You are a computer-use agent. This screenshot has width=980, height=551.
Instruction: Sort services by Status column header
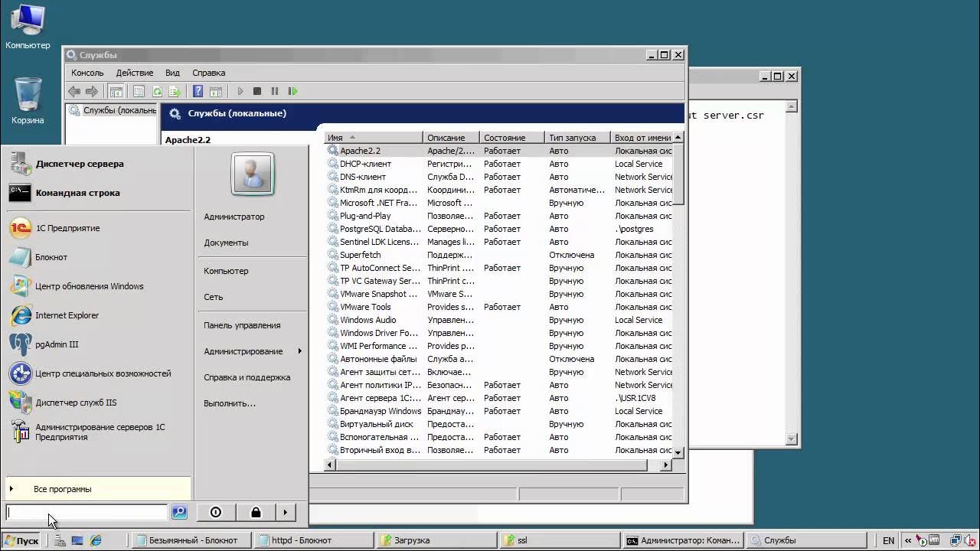click(512, 138)
